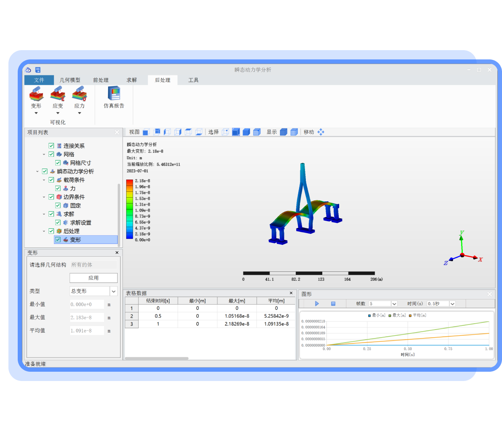The height and width of the screenshot is (448, 502).
Task: Close the 表格数据 table panel
Action: [291, 293]
